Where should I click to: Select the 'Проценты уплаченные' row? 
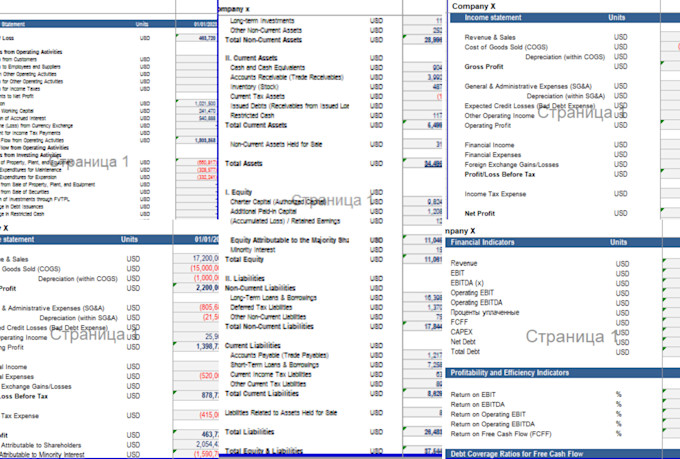[x=484, y=312]
